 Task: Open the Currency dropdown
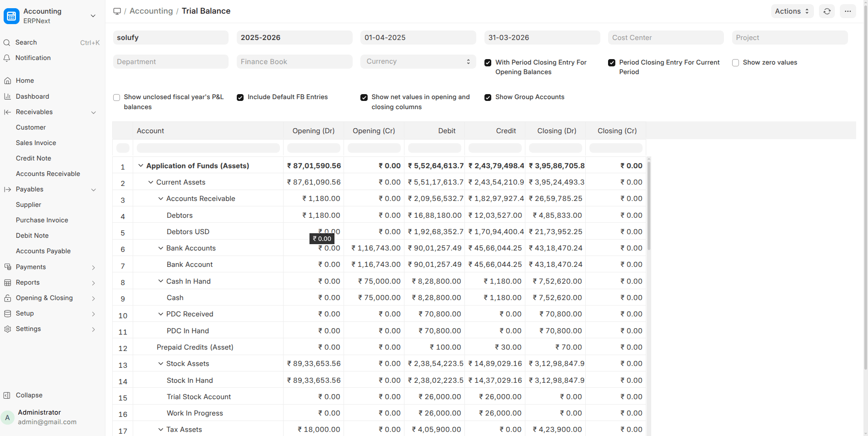point(418,62)
